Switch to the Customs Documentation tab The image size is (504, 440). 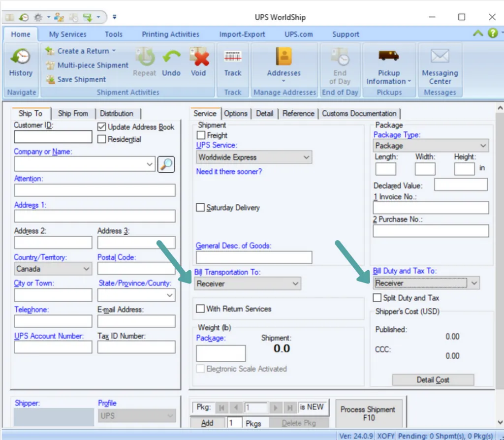(360, 113)
